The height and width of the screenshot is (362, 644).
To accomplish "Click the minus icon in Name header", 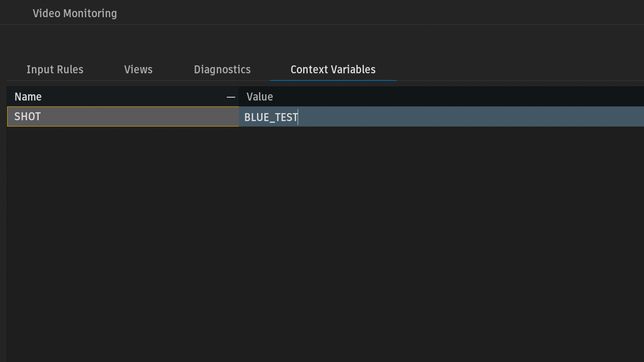I will 231,97.
